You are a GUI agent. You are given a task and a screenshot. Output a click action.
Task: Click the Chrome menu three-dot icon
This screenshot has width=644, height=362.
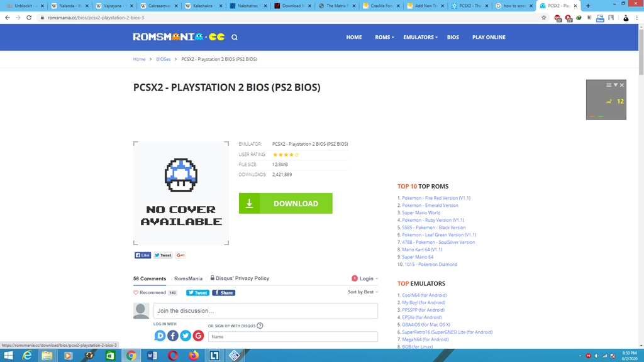(637, 18)
